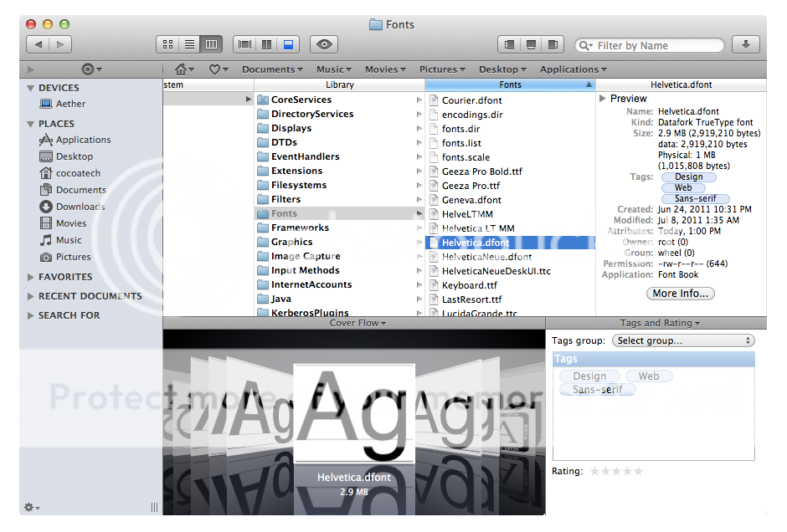Open the Applications menu in path bar

(x=573, y=69)
